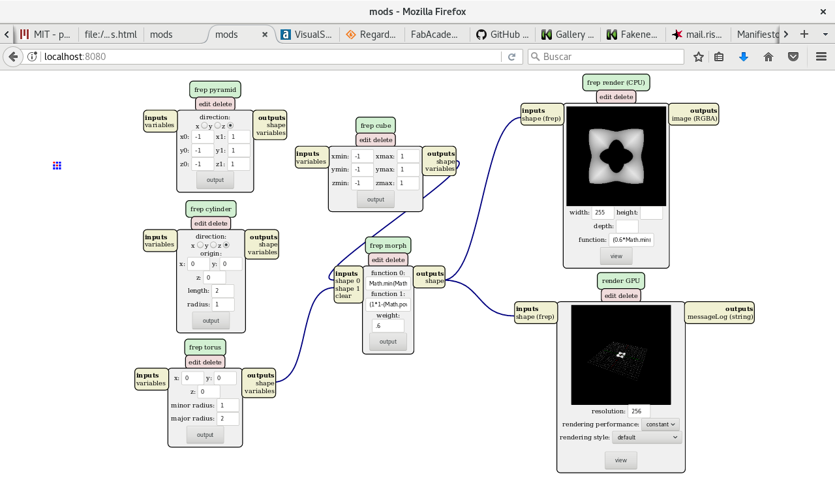Go to the Firefox home page icon
The height and width of the screenshot is (504, 835).
click(768, 57)
